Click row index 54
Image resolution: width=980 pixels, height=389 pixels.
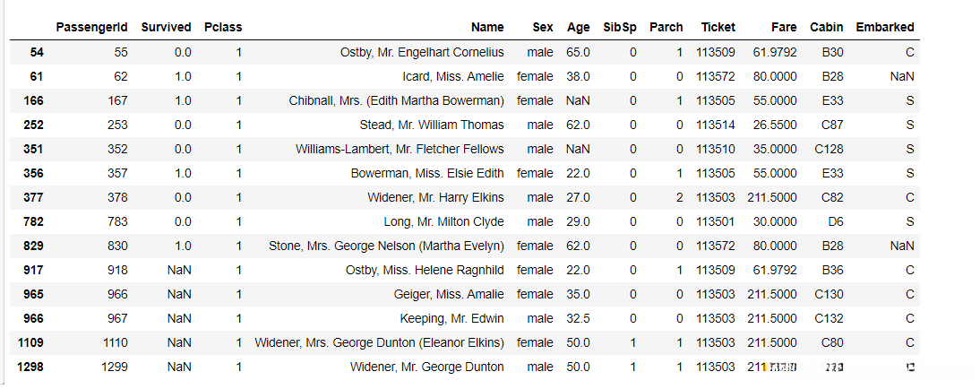click(x=36, y=52)
